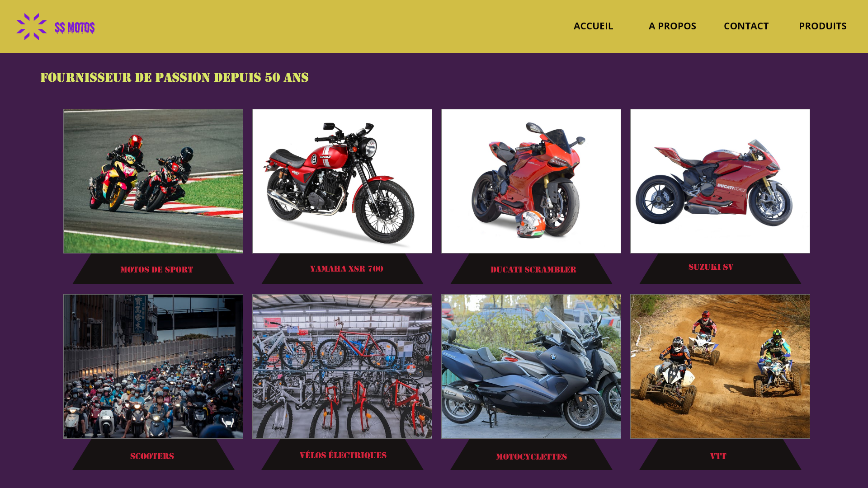The height and width of the screenshot is (488, 868).
Task: View the Ducati with helmet image
Action: point(531,181)
